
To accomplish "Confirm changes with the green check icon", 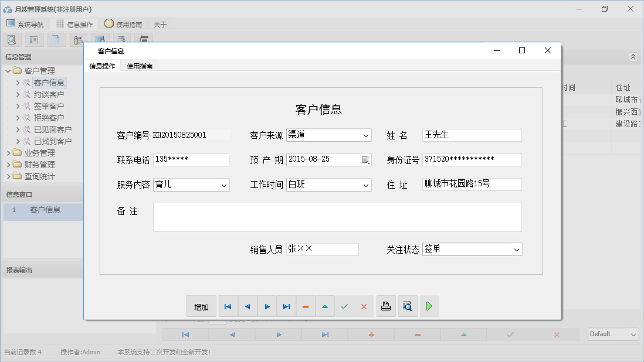I will [344, 306].
